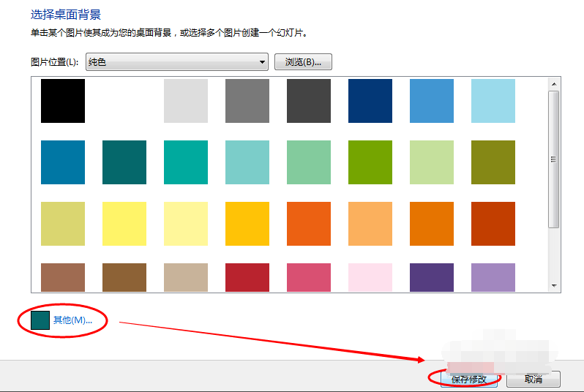
Task: Click the 保存修改 save button
Action: (x=469, y=379)
